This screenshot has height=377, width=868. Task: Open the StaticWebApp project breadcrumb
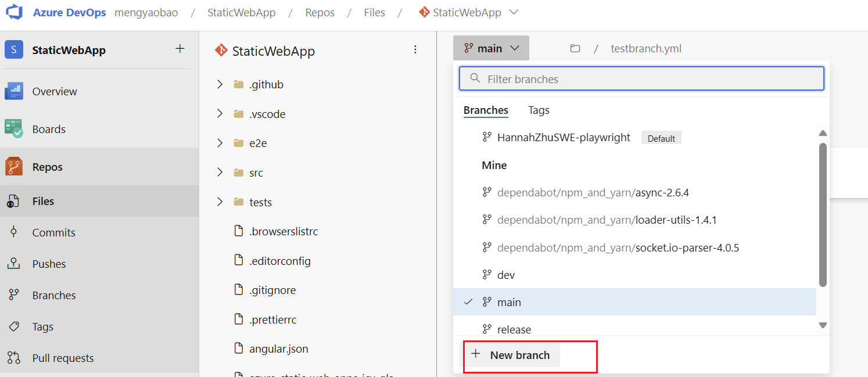242,12
